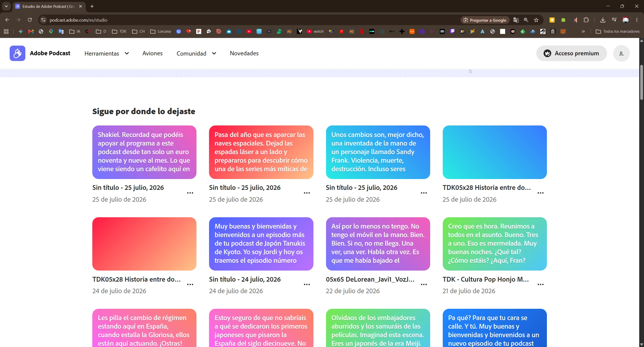Open the Twitch bookmark

coord(452,31)
